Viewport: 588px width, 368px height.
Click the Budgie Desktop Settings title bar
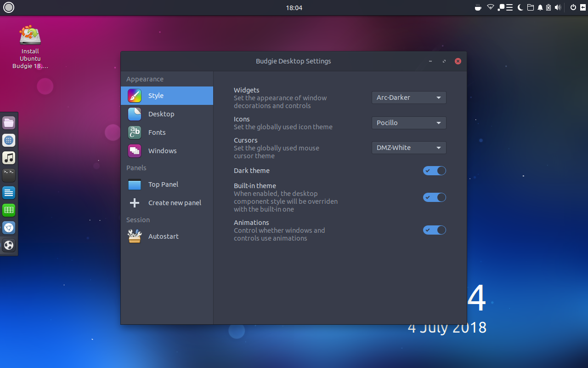tap(294, 61)
